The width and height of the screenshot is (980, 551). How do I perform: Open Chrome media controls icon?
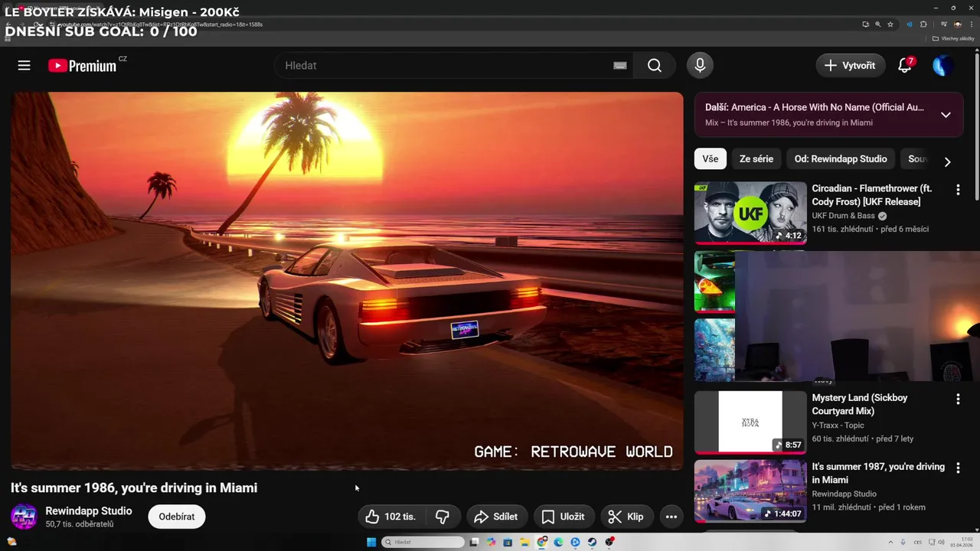[x=944, y=24]
